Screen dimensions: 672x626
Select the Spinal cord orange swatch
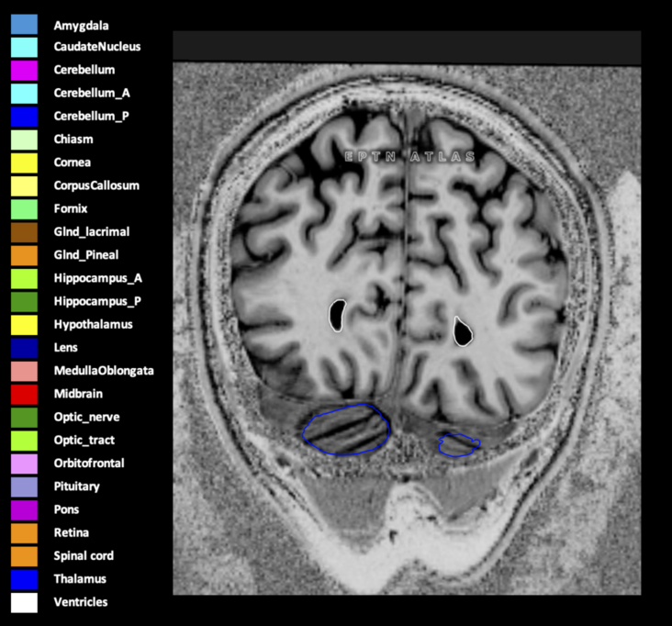point(24,556)
